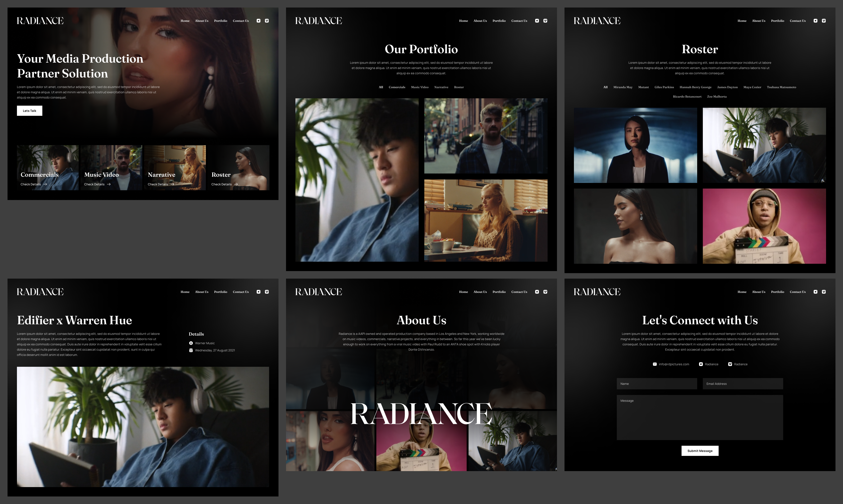Screen dimensions: 843x504
Task: Click the Lets Talk button
Action: point(30,111)
